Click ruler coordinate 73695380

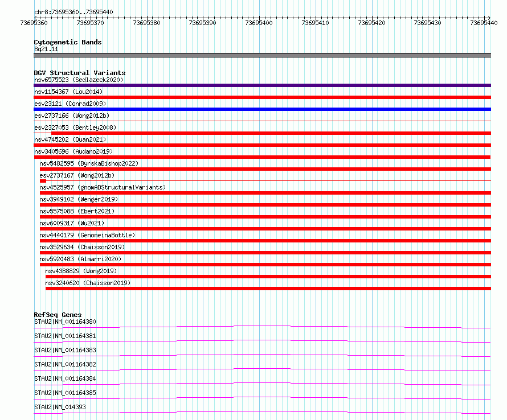point(146,23)
